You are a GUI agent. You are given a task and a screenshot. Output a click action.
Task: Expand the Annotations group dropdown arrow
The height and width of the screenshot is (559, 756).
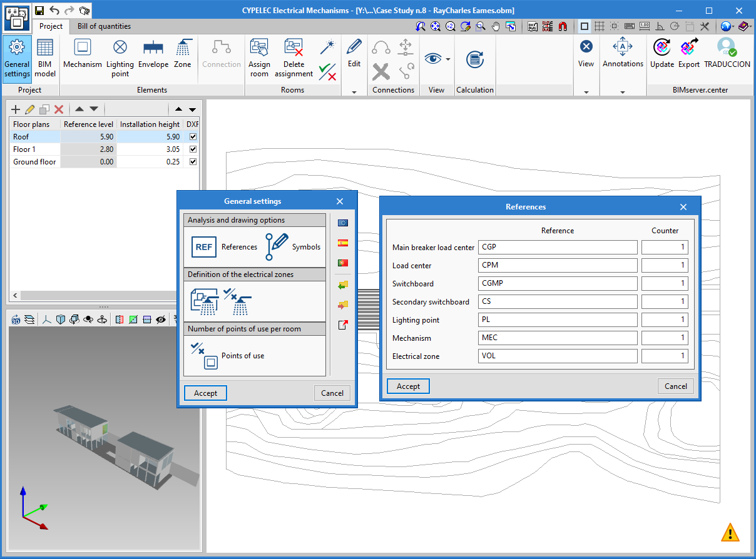point(623,92)
